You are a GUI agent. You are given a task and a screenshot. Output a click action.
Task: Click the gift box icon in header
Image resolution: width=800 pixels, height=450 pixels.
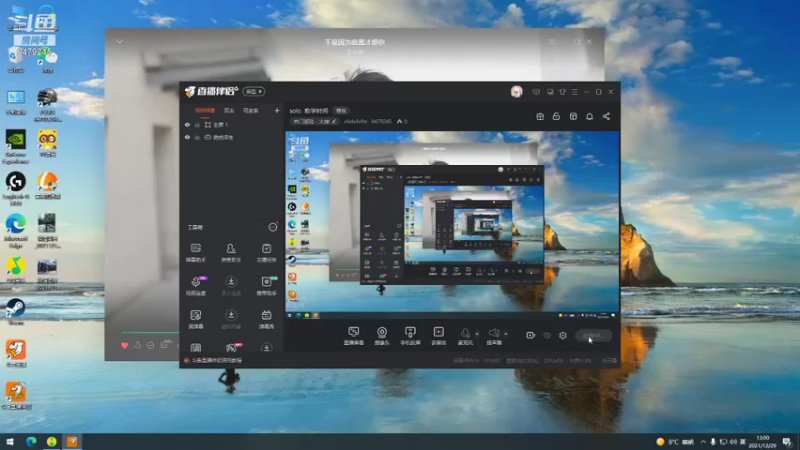540,116
